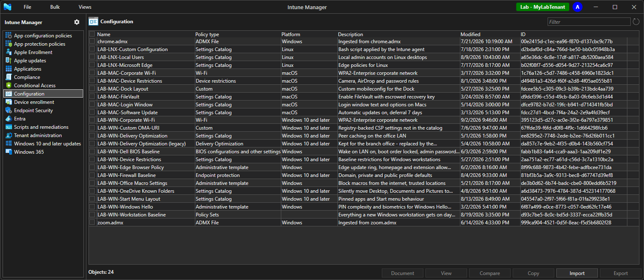This screenshot has width=644, height=280.
Task: Check the LAB-MAC-Dock Layout row checkbox
Action: click(92, 88)
